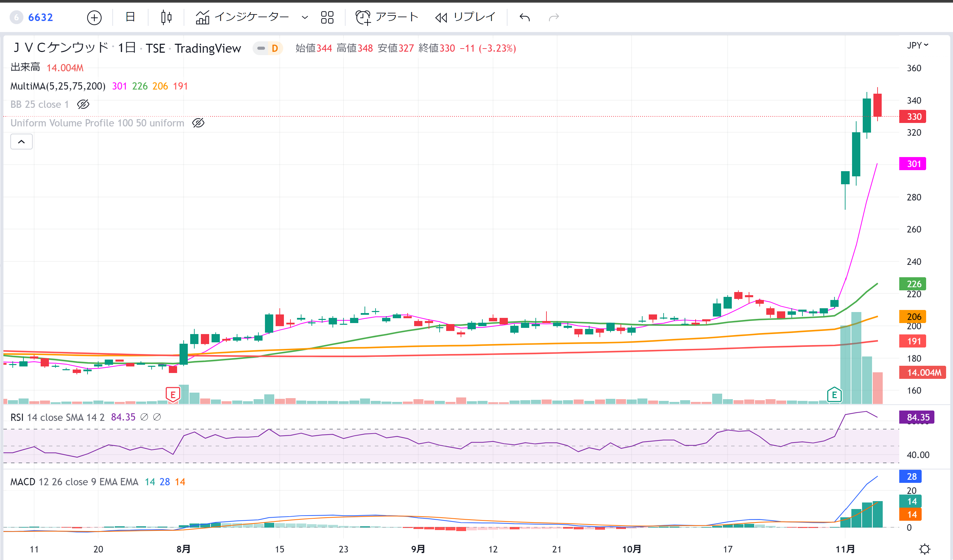Click the orange 206 MA price label

pyautogui.click(x=913, y=317)
